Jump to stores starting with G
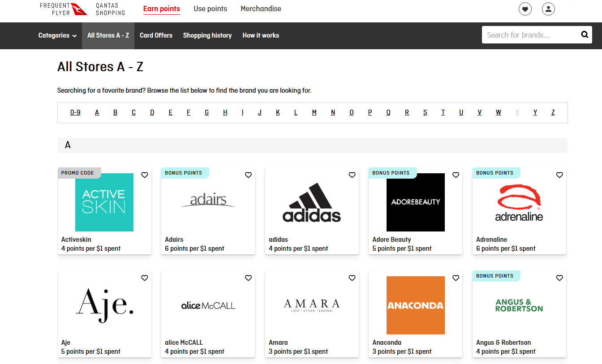 (206, 112)
